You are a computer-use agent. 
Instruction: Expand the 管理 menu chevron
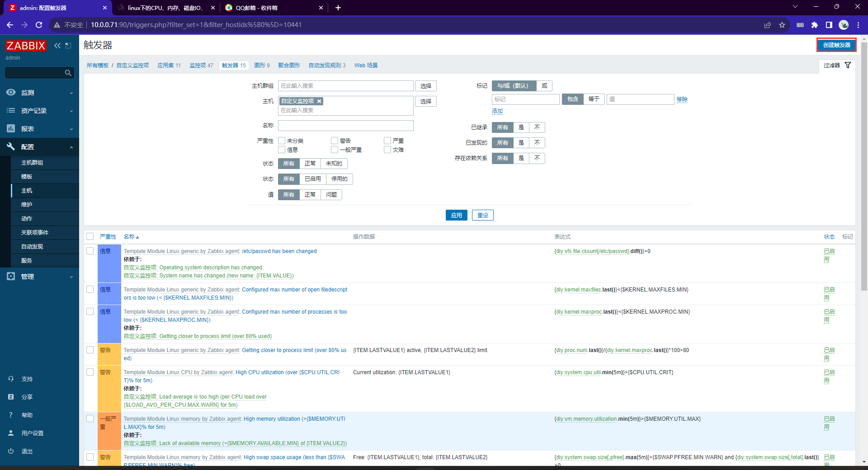pos(71,277)
